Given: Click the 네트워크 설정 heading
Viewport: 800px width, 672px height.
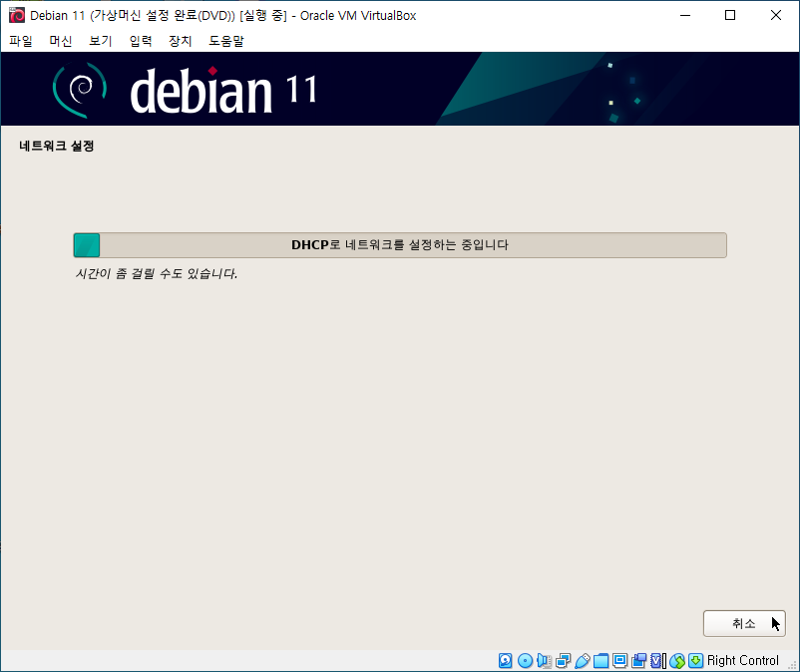Looking at the screenshot, I should coord(57,146).
